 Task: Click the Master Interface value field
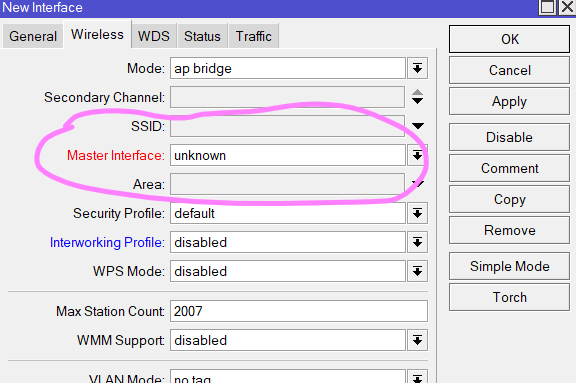288,155
